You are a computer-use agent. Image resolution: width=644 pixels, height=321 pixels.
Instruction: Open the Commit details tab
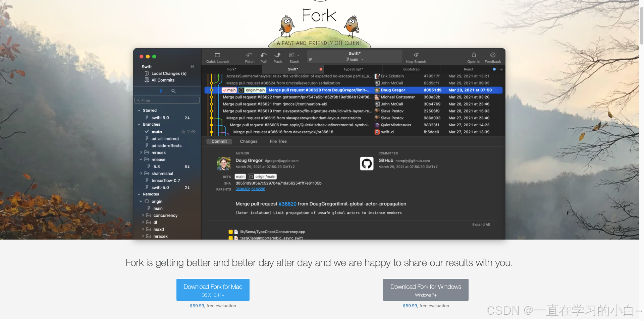219,141
